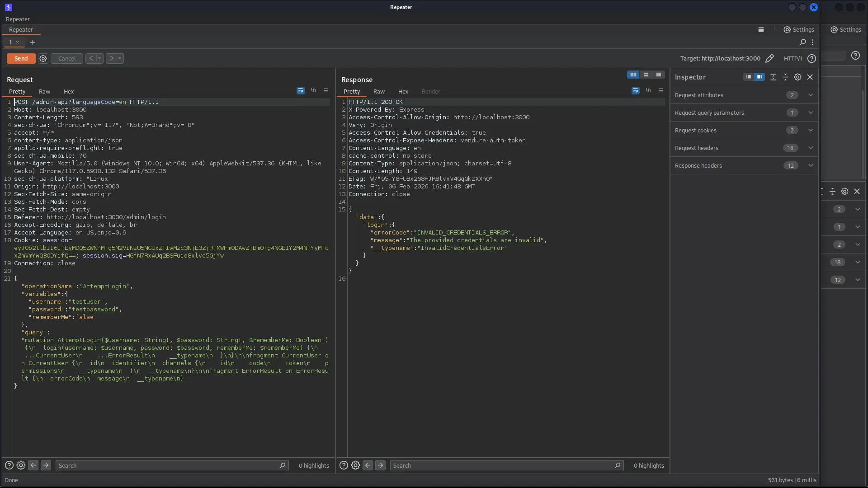
Task: Open Inspector settings gear icon
Action: point(797,77)
